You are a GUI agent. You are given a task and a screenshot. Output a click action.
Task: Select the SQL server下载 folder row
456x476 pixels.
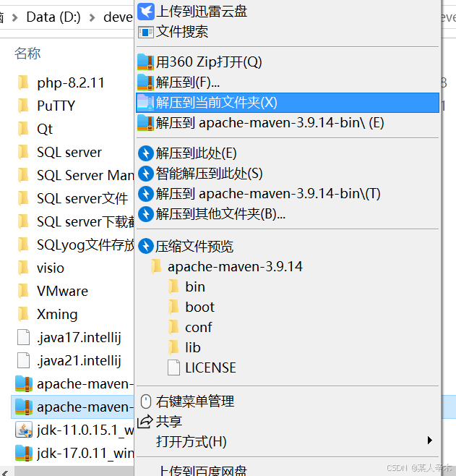pyautogui.click(x=73, y=221)
